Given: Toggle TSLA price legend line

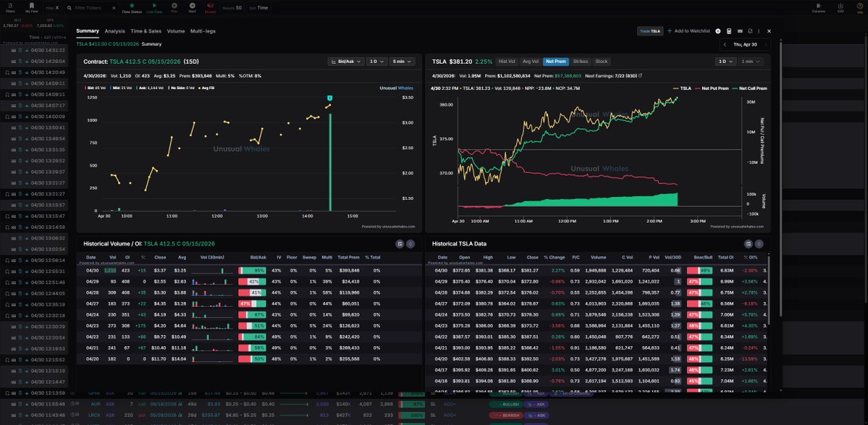Looking at the screenshot, I should [x=682, y=88].
